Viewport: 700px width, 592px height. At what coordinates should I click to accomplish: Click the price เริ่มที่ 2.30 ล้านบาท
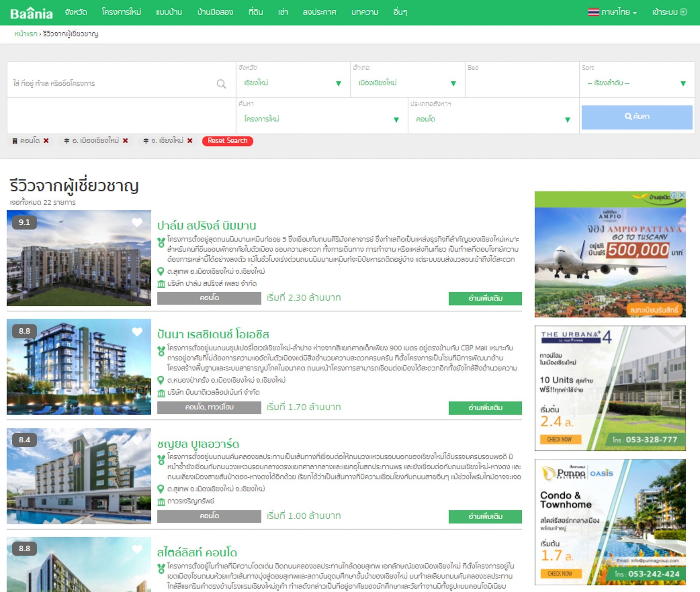pos(304,298)
